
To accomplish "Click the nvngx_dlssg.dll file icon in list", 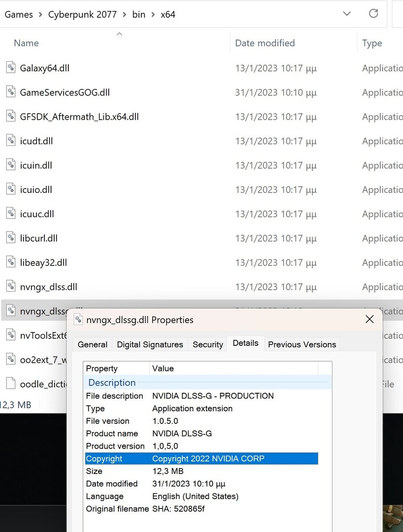I will point(11,311).
